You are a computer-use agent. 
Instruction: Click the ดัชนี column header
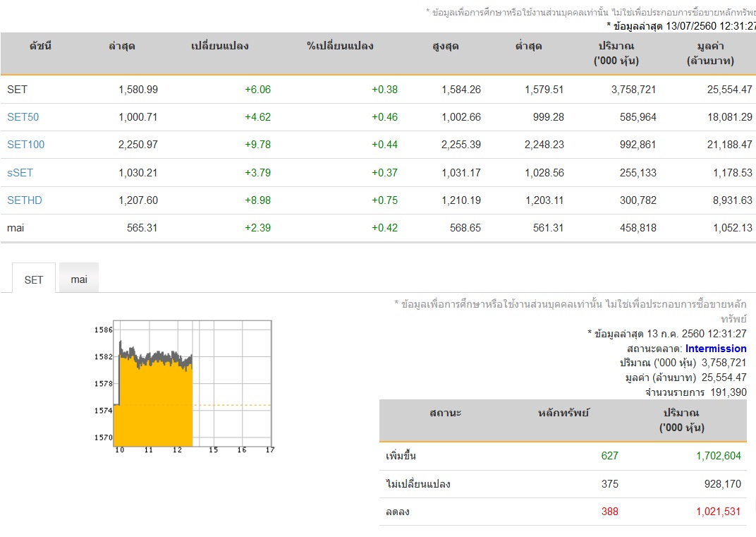(x=40, y=47)
